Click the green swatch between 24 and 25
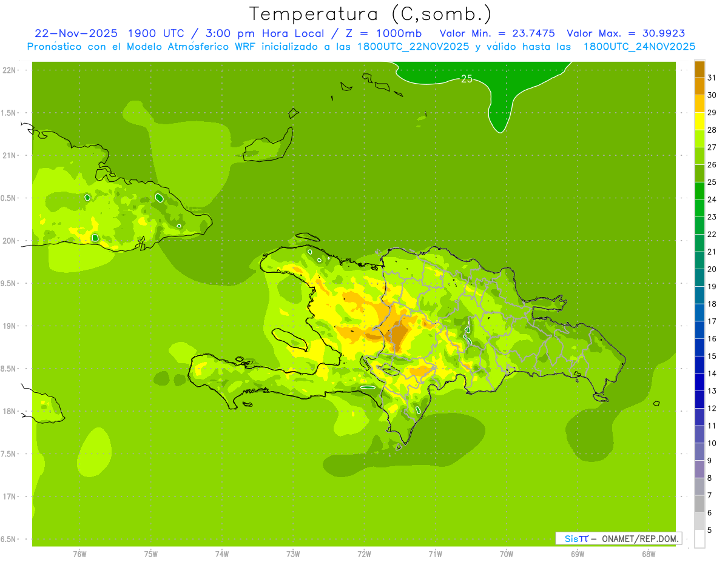728x562 pixels. pyautogui.click(x=699, y=190)
